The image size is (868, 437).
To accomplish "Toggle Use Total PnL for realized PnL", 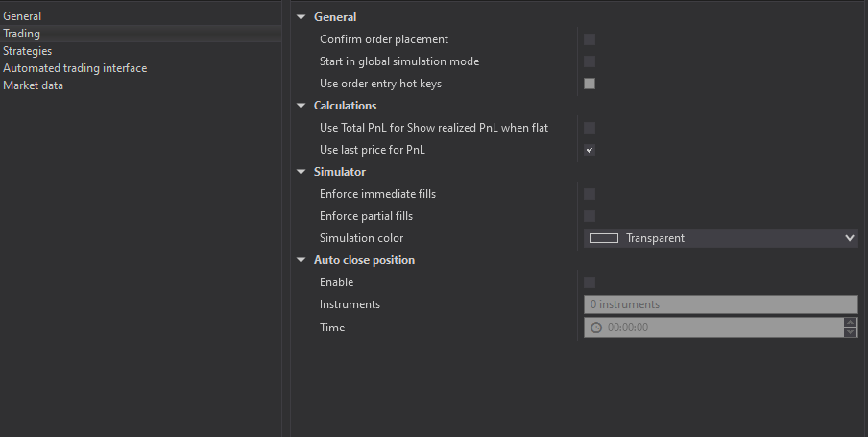I will click(590, 128).
